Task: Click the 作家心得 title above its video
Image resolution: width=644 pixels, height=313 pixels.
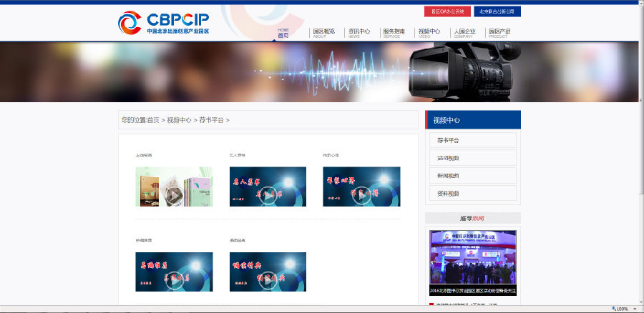Action: (331, 156)
